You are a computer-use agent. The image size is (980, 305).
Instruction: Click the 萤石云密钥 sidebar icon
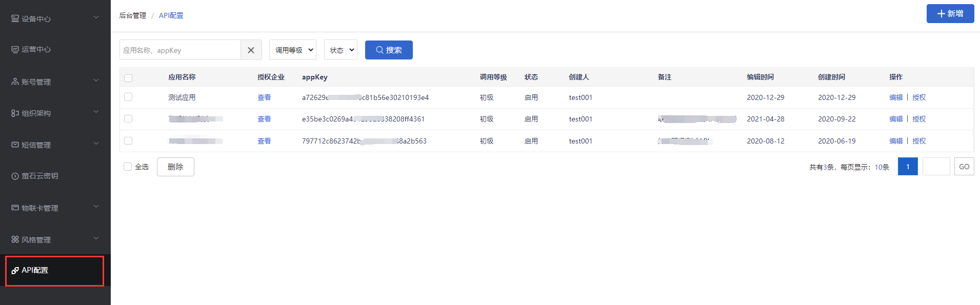pyautogui.click(x=15, y=176)
